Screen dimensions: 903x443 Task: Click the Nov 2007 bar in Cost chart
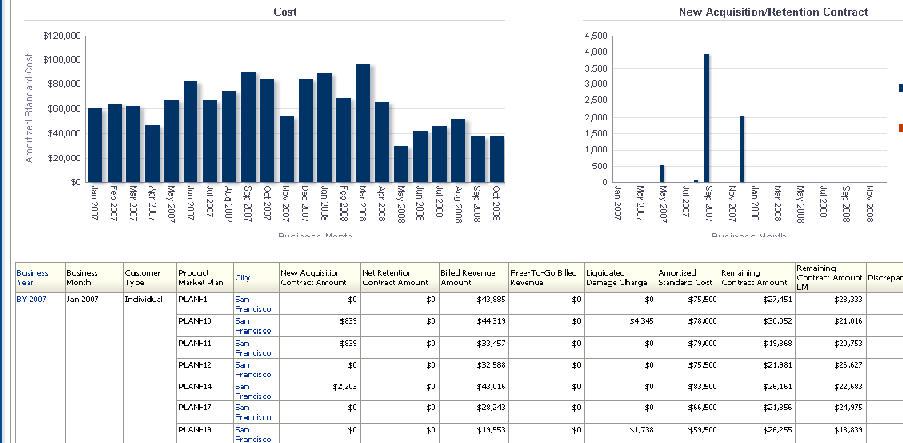287,149
